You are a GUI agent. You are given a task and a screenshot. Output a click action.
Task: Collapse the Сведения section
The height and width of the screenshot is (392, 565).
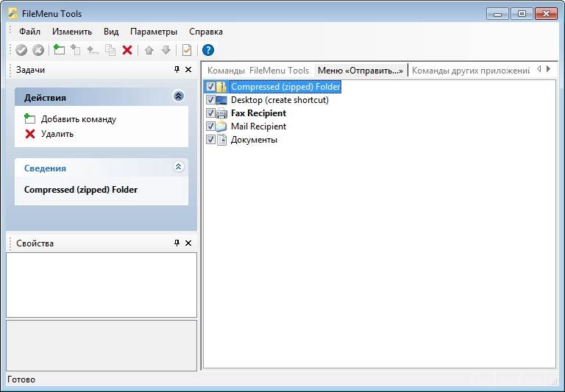tap(178, 166)
